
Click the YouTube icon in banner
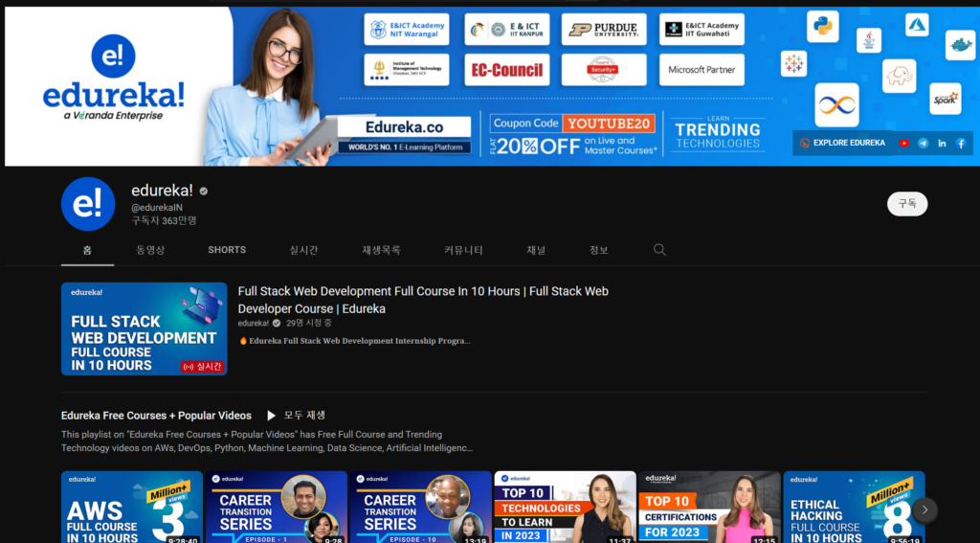click(x=904, y=144)
